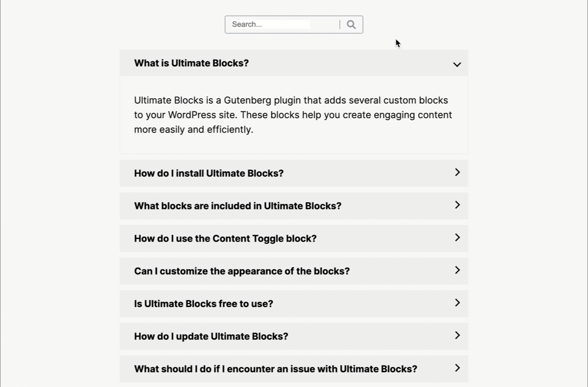This screenshot has height=387, width=588.
Task: Open 'Can I customize the appearance of the blocks?'
Action: tap(242, 271)
